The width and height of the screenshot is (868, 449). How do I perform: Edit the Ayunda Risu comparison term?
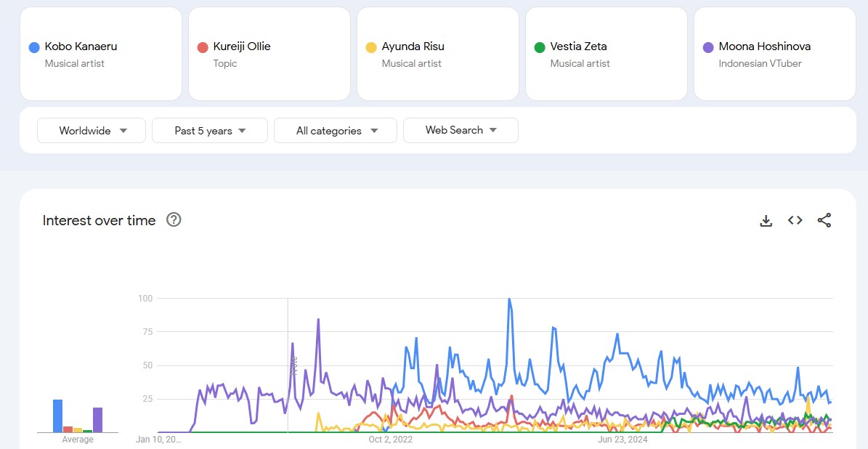pos(413,46)
